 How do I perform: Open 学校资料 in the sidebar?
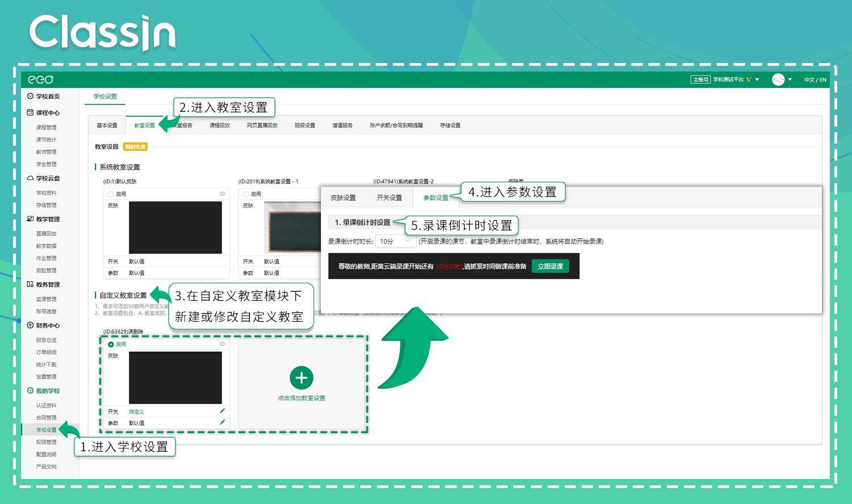47,193
